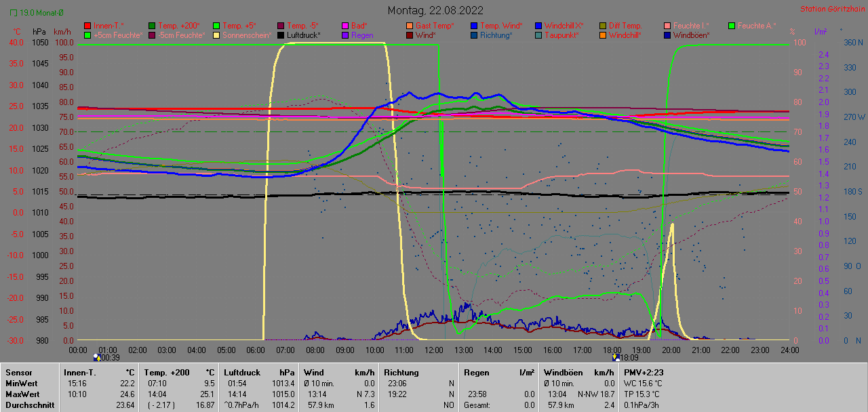Click the Gast Temp legend entry

430,26
